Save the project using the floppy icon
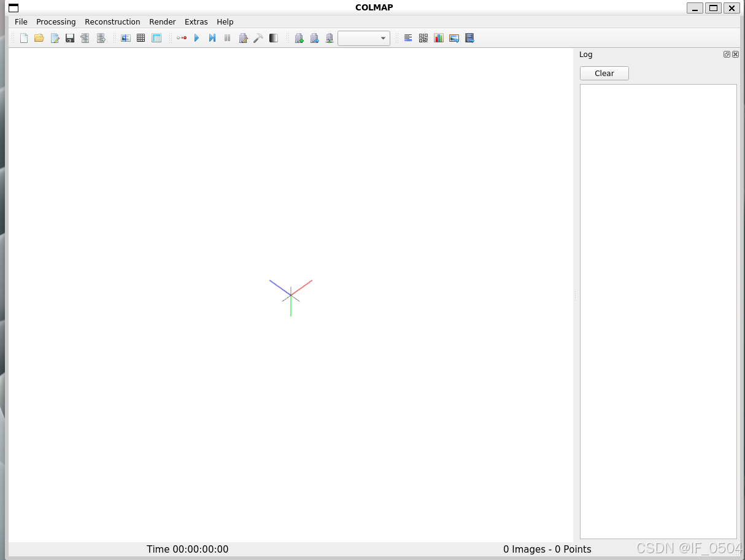The image size is (745, 560). pos(70,38)
